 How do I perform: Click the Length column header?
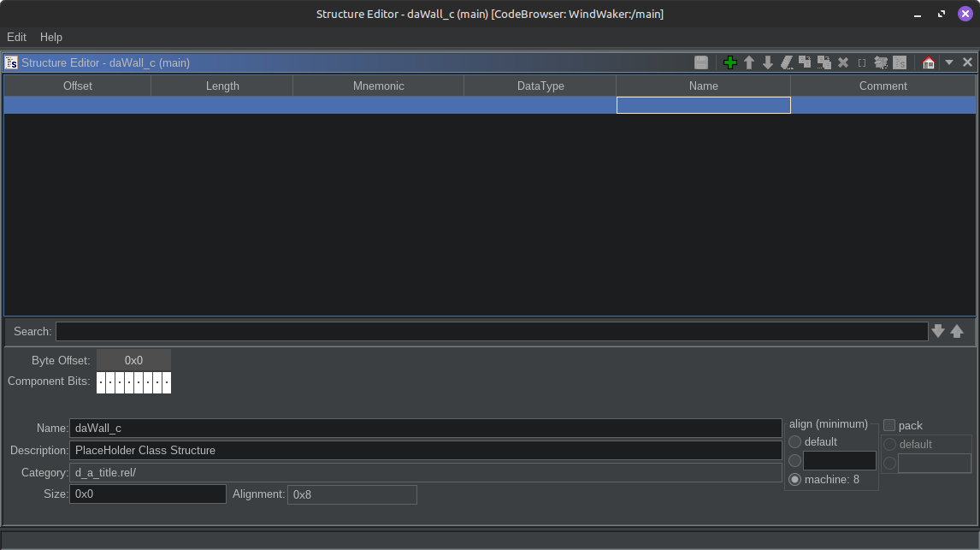[x=221, y=86]
